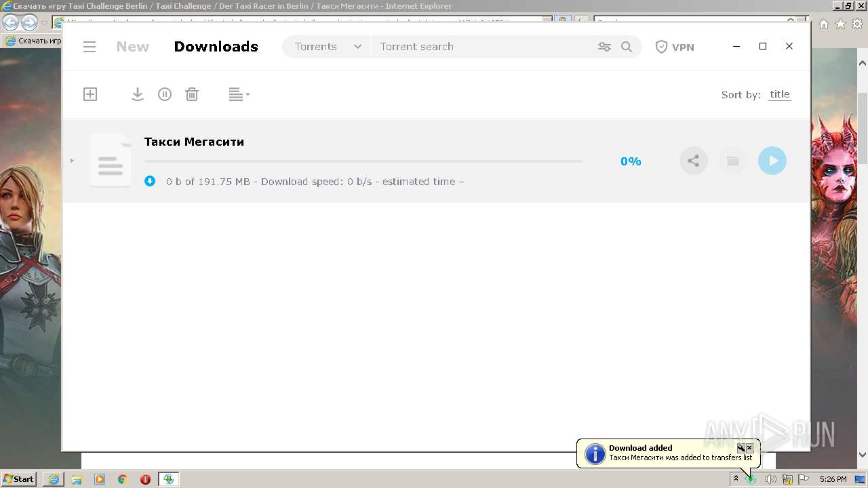Image resolution: width=868 pixels, height=488 pixels.
Task: Switch to the New tab
Action: click(132, 47)
